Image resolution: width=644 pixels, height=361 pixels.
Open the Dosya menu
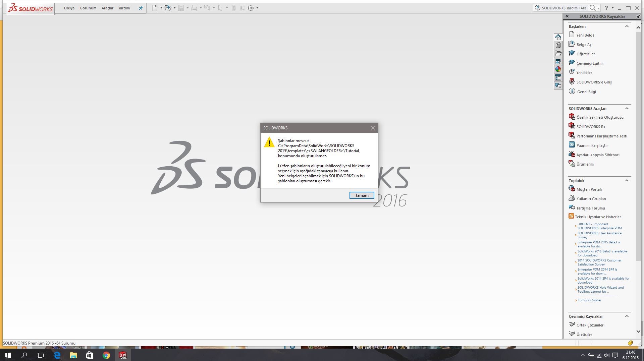(x=69, y=8)
